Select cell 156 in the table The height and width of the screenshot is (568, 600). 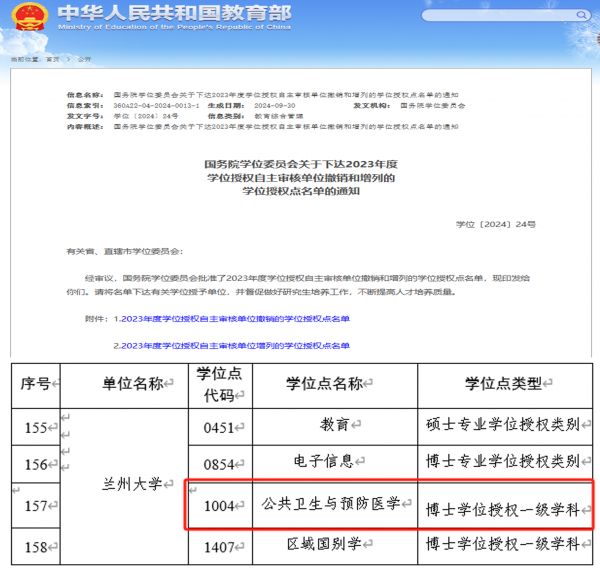[x=36, y=464]
